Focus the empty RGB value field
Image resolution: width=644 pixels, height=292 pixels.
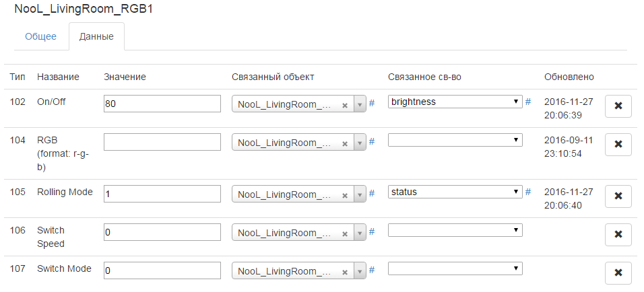point(162,141)
